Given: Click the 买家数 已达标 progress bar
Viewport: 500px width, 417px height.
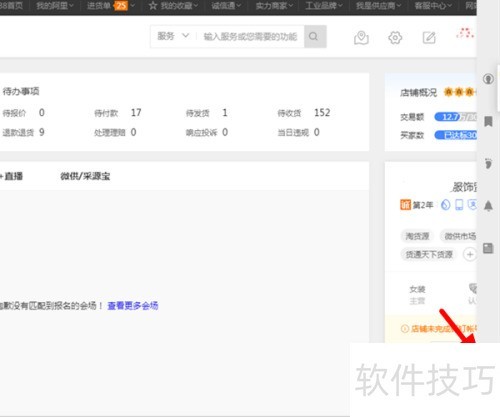Looking at the screenshot, I should point(455,135).
